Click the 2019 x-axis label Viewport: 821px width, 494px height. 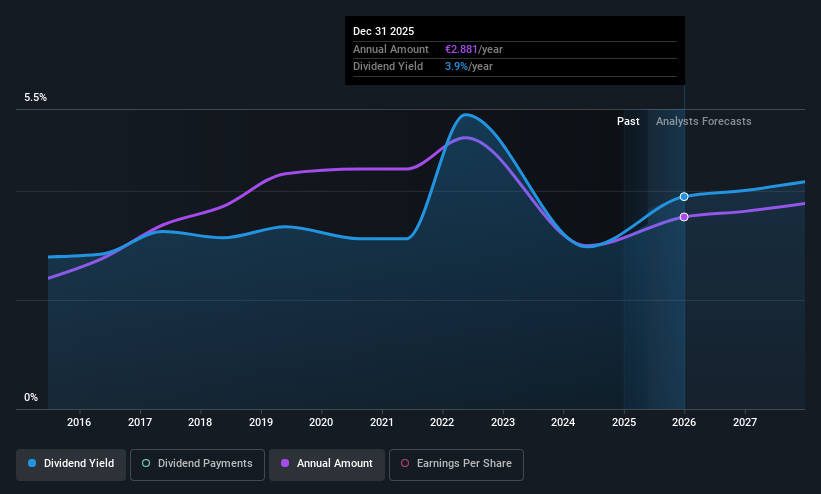(x=261, y=422)
